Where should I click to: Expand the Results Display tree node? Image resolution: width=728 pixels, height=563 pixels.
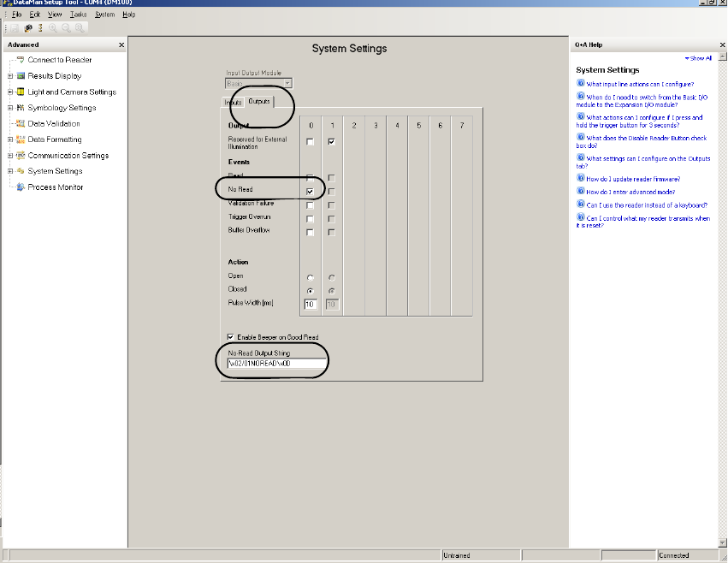[x=10, y=75]
